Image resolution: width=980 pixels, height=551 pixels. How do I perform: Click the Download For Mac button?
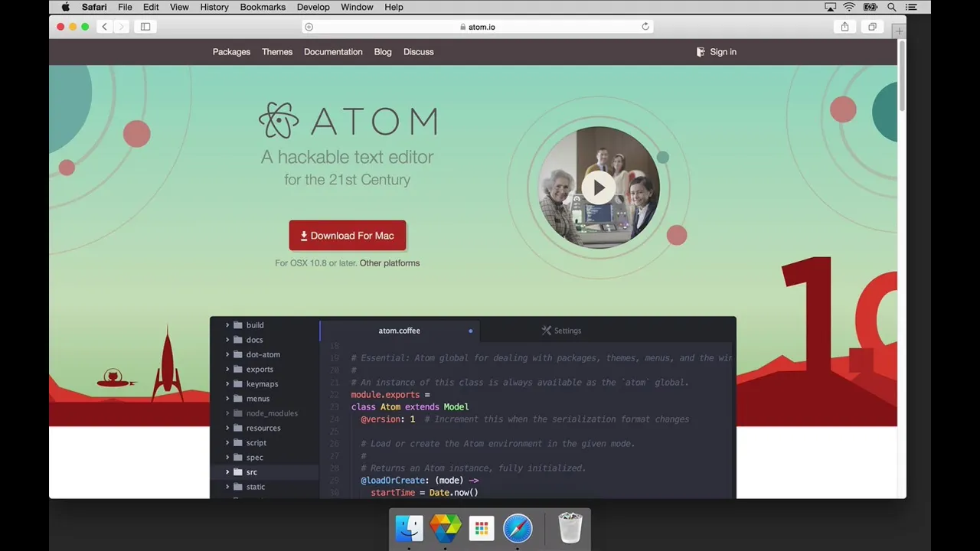(x=348, y=236)
